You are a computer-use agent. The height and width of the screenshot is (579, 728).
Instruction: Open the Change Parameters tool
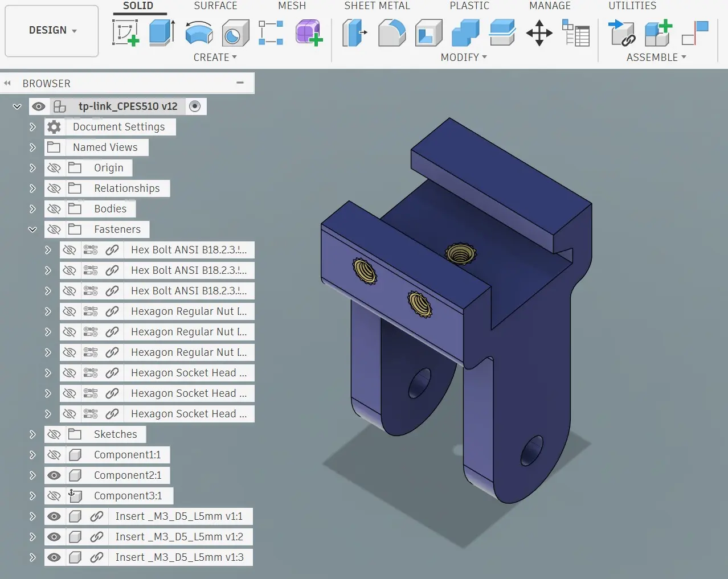pos(576,32)
